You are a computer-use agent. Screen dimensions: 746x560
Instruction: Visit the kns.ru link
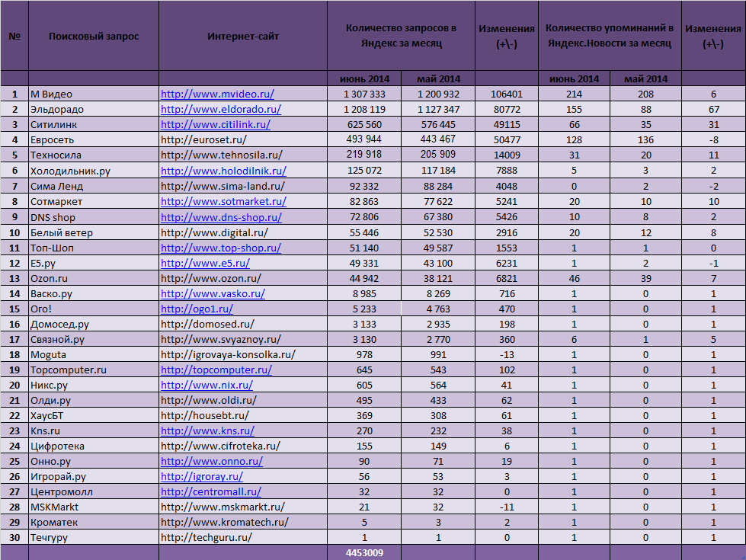207,430
